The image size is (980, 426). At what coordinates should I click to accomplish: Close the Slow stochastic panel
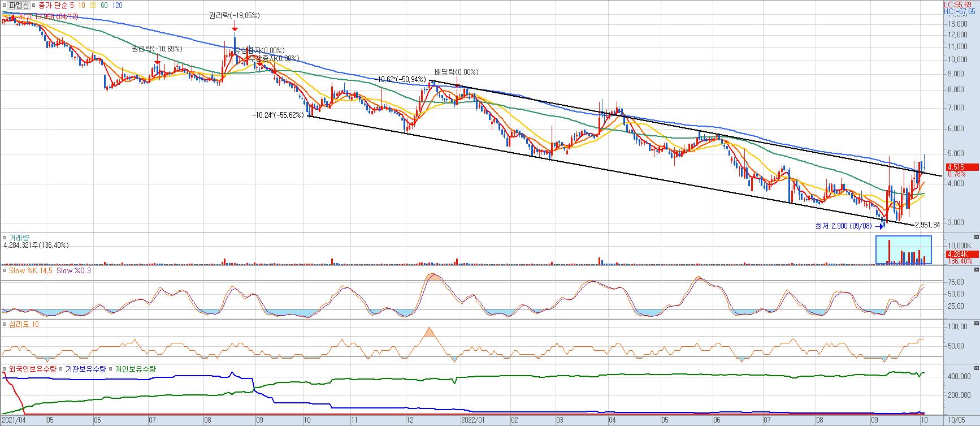click(976, 269)
